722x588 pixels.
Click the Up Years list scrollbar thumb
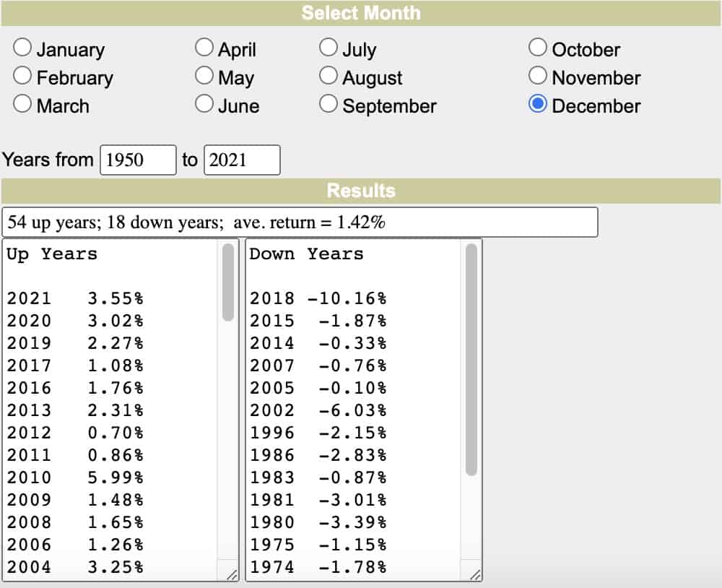pos(228,282)
